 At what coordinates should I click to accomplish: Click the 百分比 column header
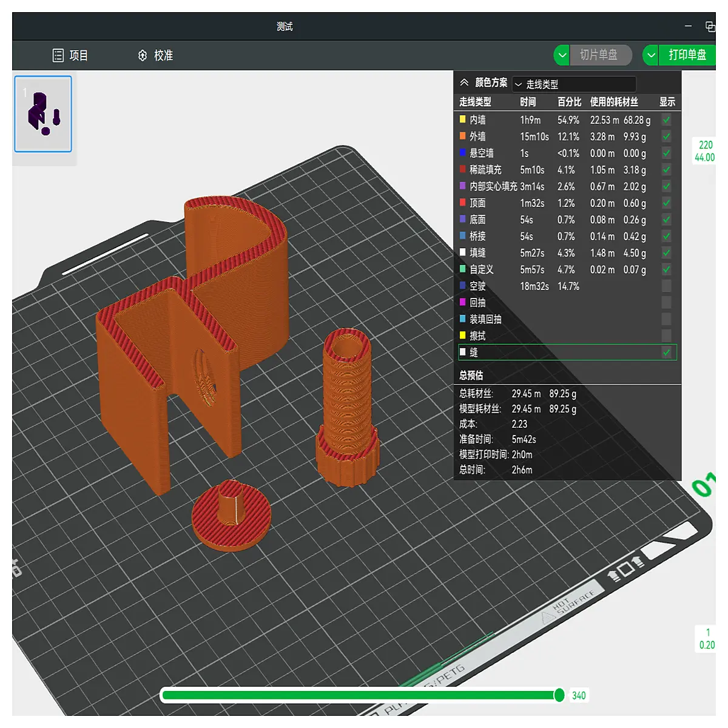click(569, 102)
